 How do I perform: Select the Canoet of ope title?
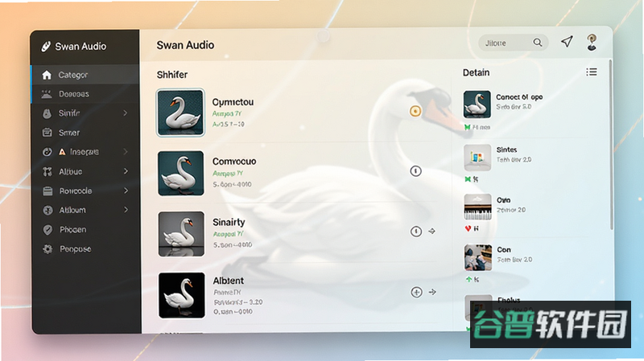(x=519, y=97)
